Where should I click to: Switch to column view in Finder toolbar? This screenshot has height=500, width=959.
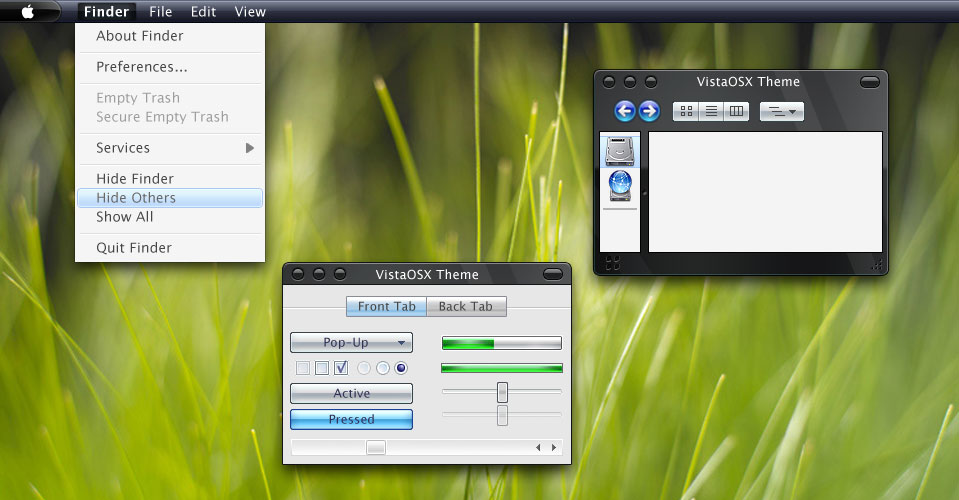click(x=736, y=111)
